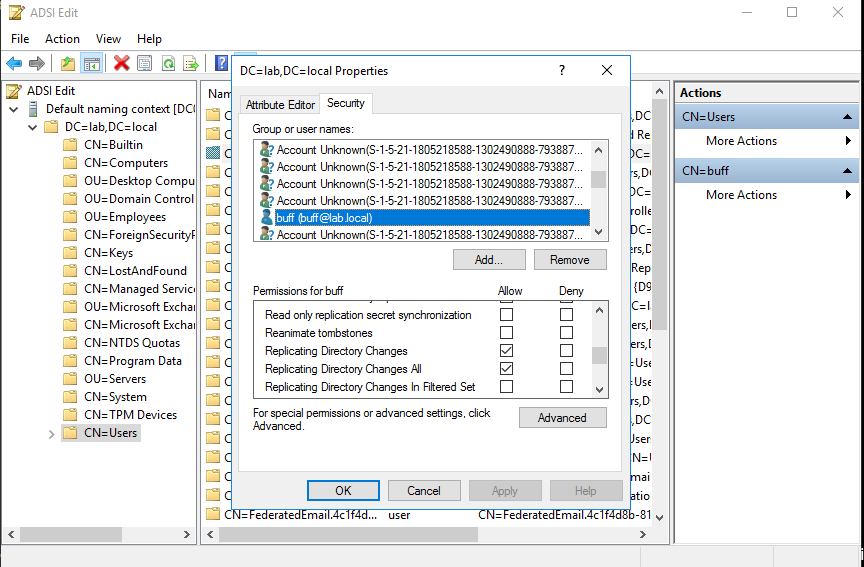864x567 pixels.
Task: Click the ADSI Edit root node icon
Action: click(x=15, y=91)
